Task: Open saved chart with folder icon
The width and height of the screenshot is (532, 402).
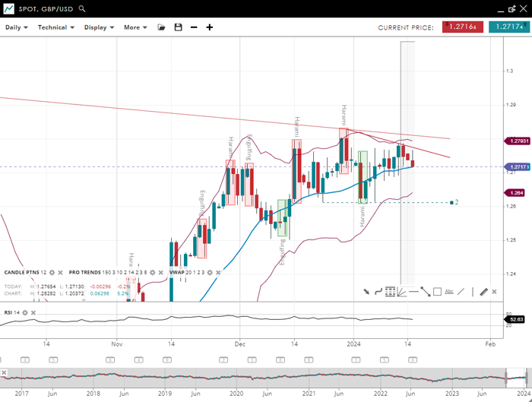Action: pyautogui.click(x=161, y=27)
